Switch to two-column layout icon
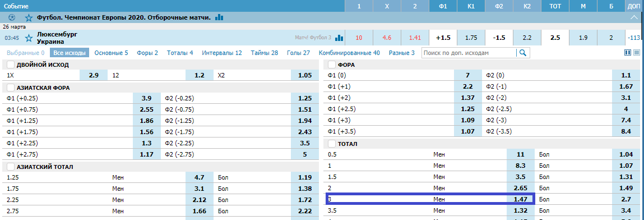 pyautogui.click(x=628, y=53)
